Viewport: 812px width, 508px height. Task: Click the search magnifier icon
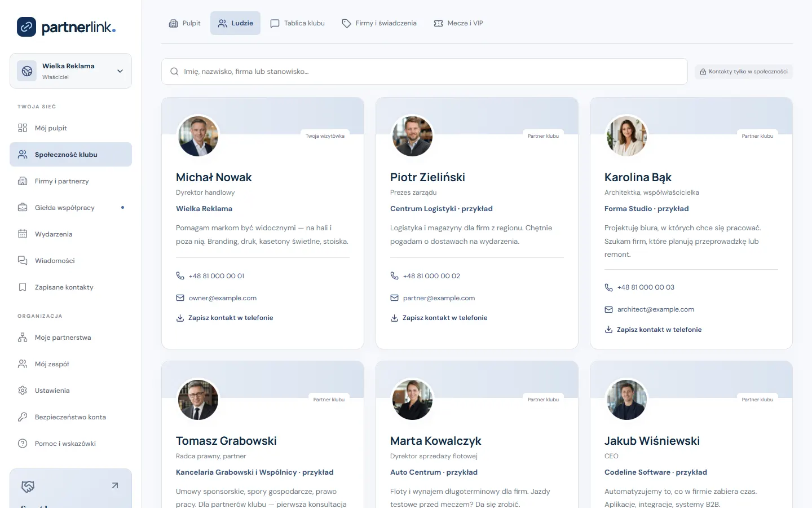click(x=174, y=72)
